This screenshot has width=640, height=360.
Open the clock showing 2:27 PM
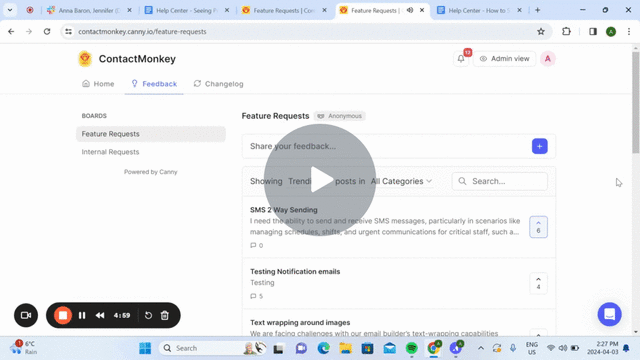pyautogui.click(x=602, y=348)
